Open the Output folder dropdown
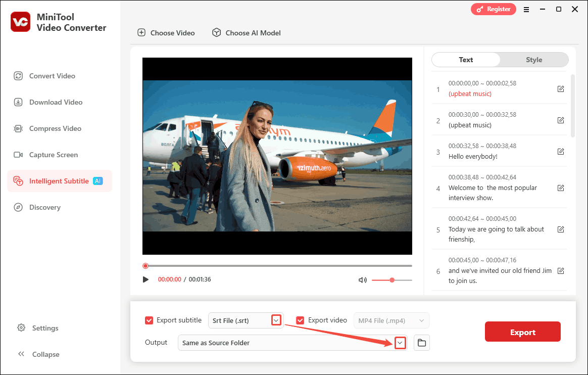Viewport: 588px width, 375px height. click(400, 343)
